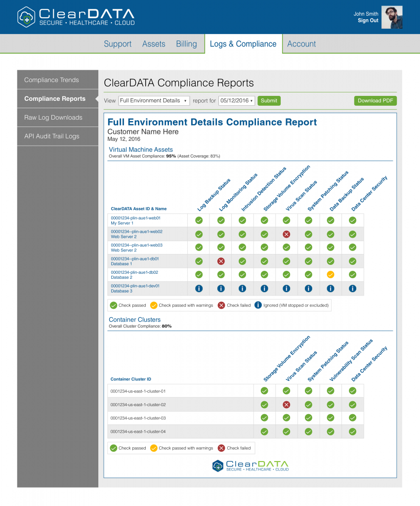Click the ClearDATA logo at the report footer
This screenshot has height=506, width=420.
point(250,465)
